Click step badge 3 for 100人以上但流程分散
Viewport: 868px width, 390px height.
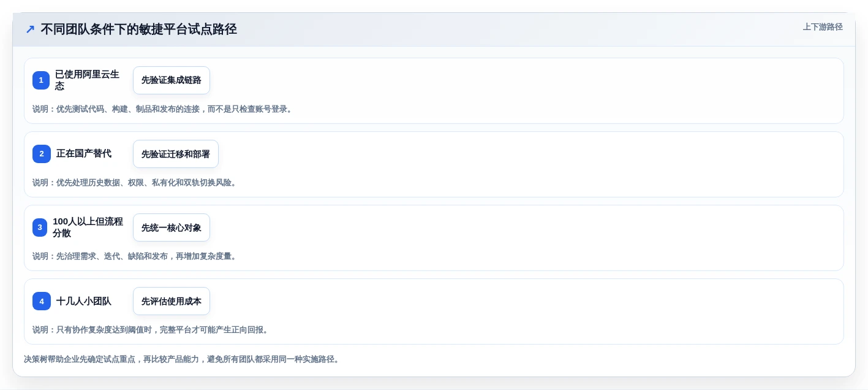(x=40, y=227)
